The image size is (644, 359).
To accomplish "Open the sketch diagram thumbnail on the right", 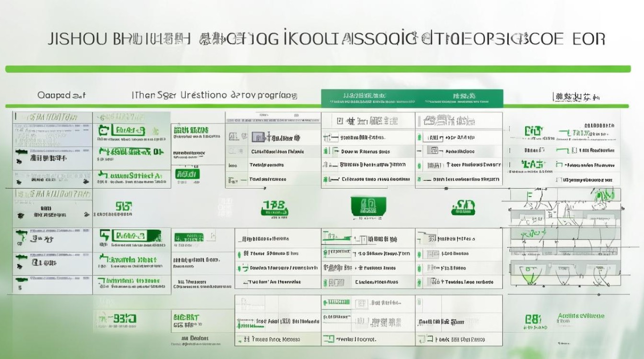I will pos(564,239).
